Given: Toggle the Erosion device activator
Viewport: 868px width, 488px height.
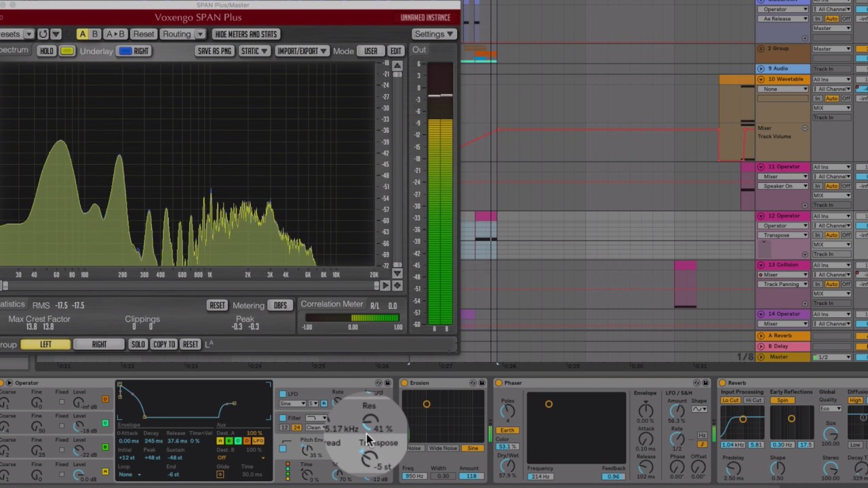Looking at the screenshot, I should tap(405, 384).
